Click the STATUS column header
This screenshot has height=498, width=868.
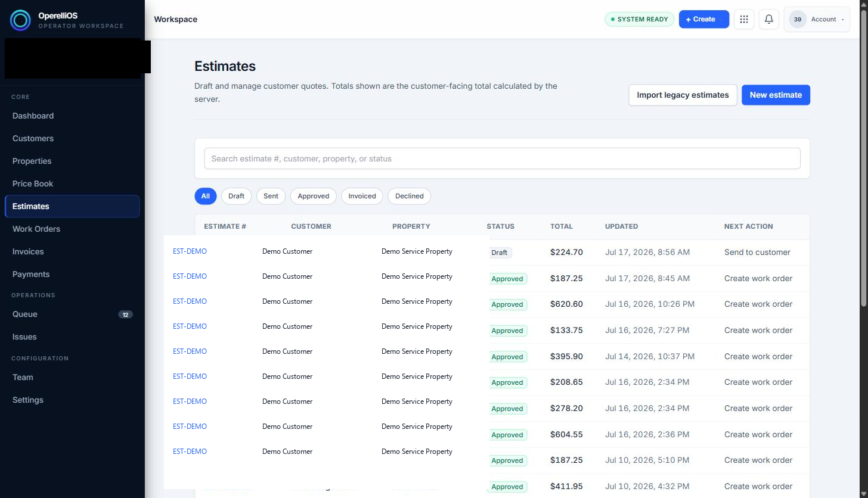coord(500,226)
